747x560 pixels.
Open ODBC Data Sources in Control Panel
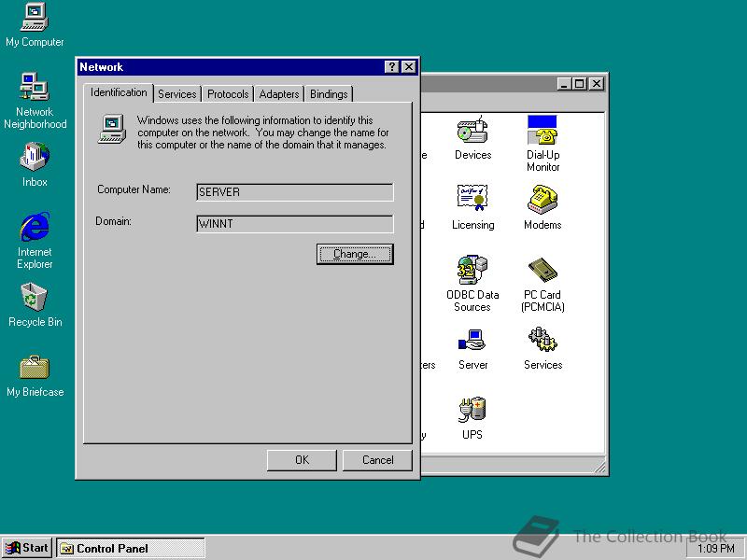472,284
